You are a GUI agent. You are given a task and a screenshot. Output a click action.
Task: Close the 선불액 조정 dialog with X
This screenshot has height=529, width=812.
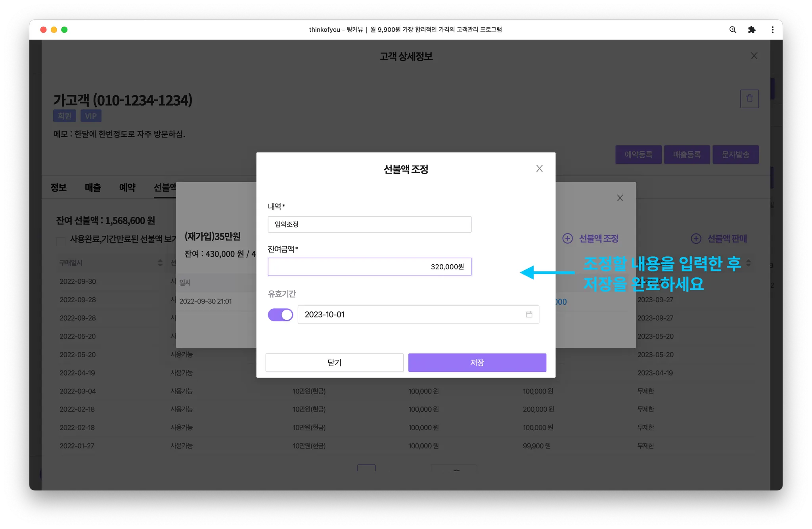(539, 169)
